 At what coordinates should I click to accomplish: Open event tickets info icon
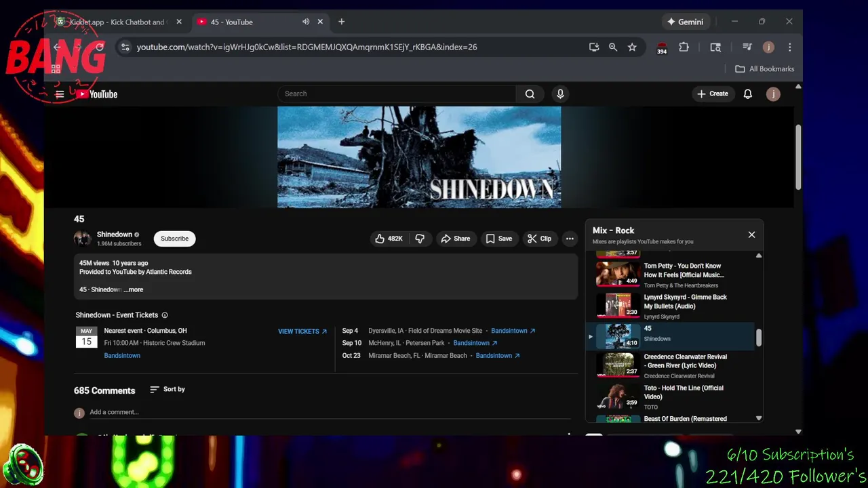click(165, 315)
